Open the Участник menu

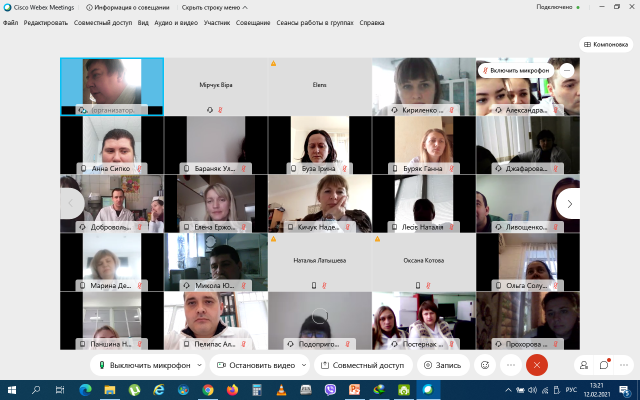pyautogui.click(x=217, y=23)
